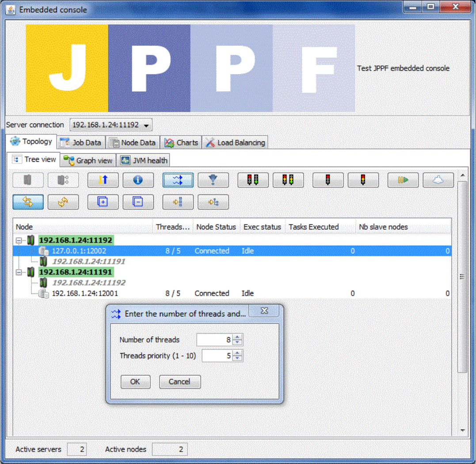Click the Java icon in the title bar
This screenshot has width=476, height=464.
10,9
